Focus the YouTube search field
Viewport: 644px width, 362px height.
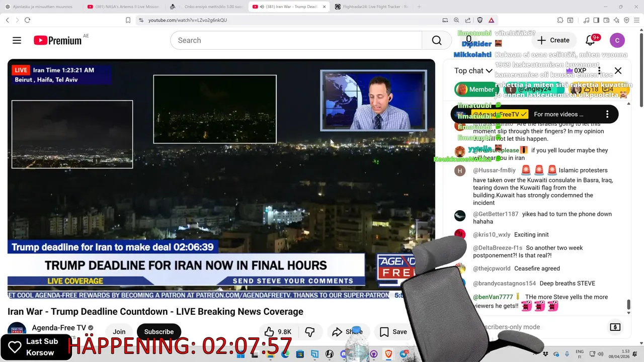(296, 40)
